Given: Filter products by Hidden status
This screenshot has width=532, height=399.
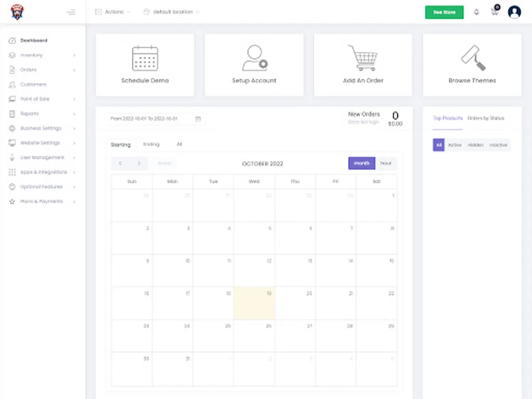Looking at the screenshot, I should click(x=475, y=145).
